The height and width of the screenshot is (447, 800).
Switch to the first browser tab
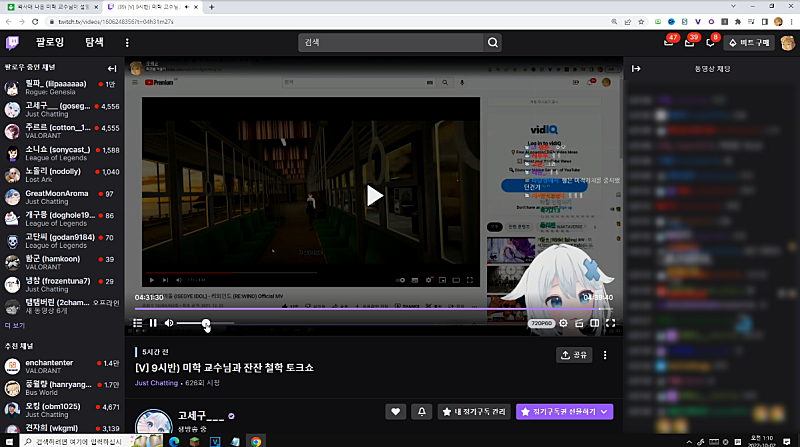(x=51, y=7)
